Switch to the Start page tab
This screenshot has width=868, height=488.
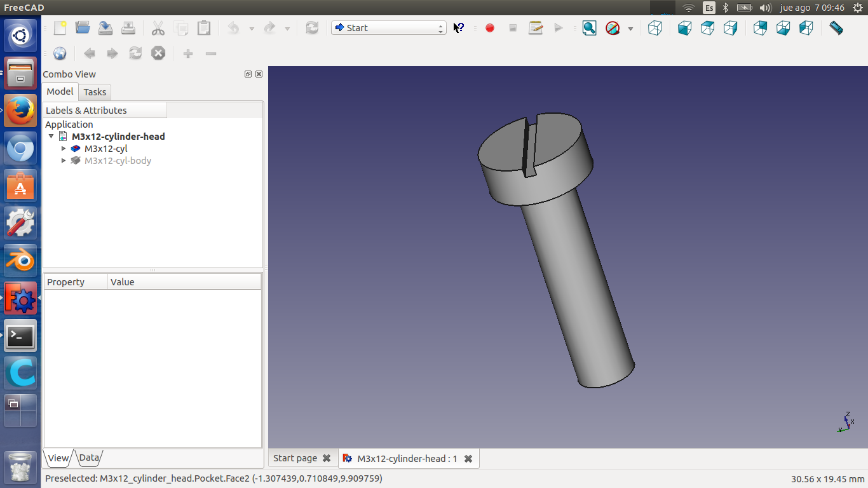pyautogui.click(x=295, y=458)
